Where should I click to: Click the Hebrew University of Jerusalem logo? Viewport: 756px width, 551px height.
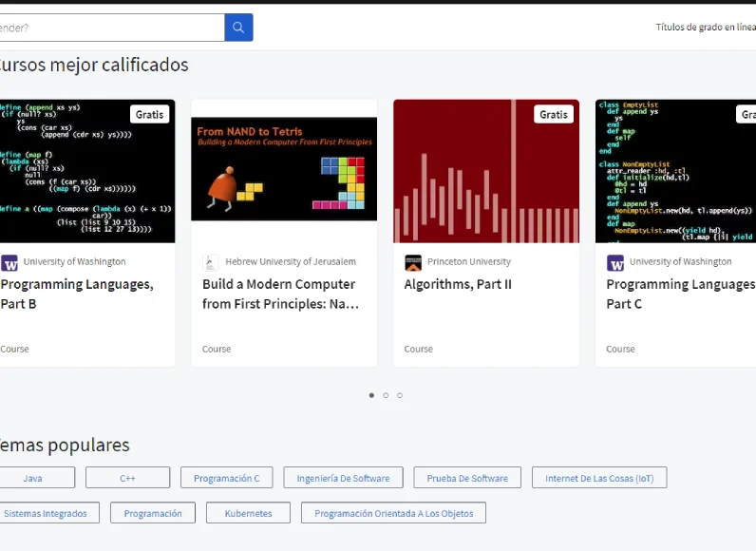point(211,263)
